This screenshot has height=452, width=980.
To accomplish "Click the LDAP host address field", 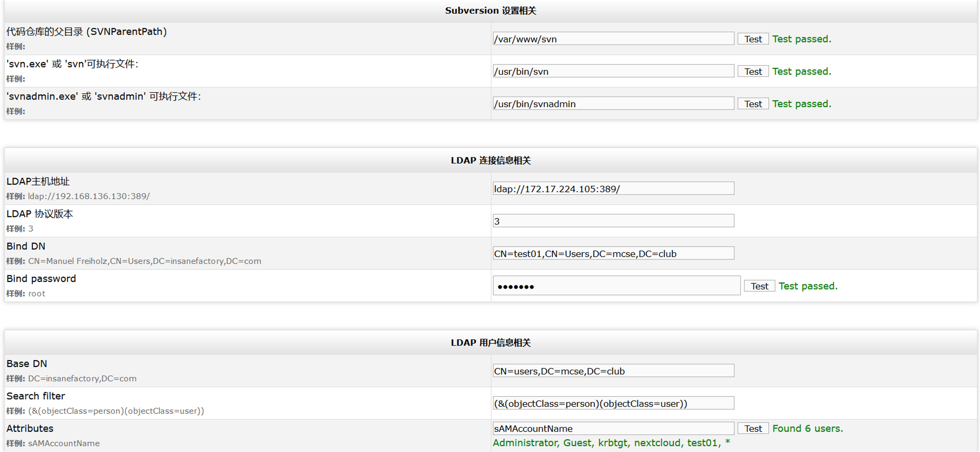I will coord(613,188).
